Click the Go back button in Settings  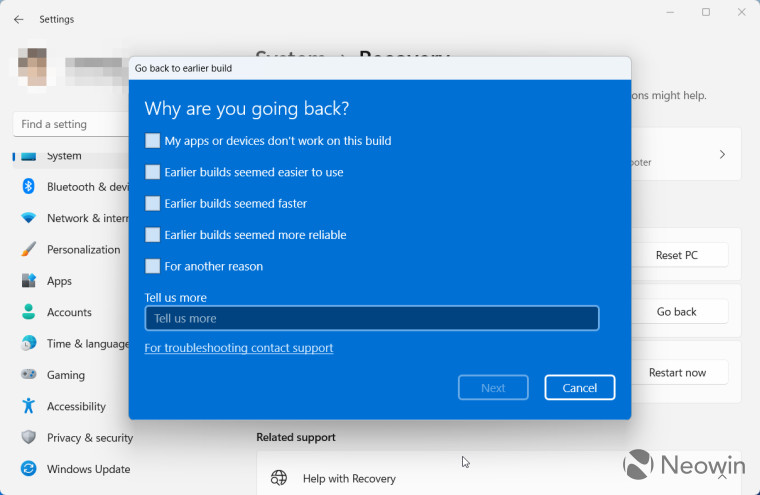(x=677, y=312)
